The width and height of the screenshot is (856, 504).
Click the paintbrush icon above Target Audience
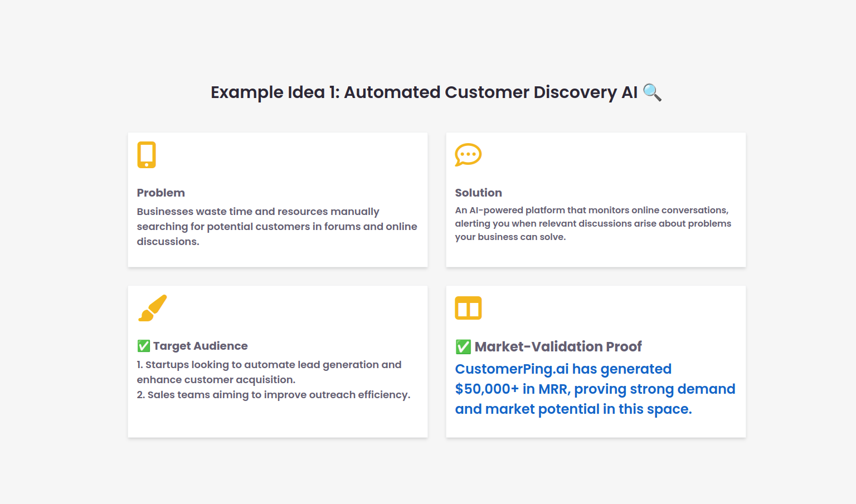coord(153,308)
